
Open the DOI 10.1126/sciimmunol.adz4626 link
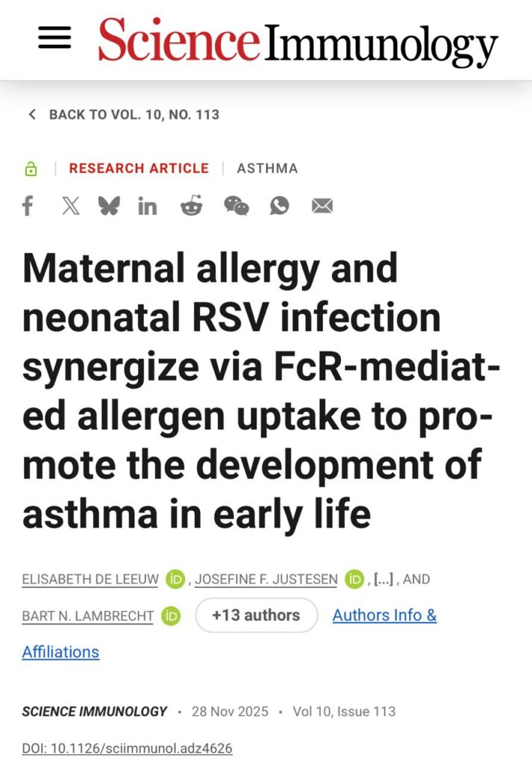coord(128,748)
